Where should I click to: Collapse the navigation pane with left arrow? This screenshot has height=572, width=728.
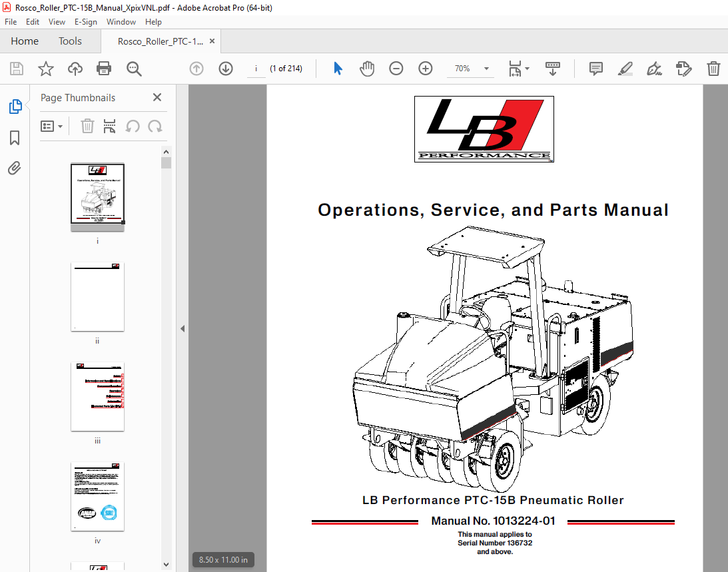pyautogui.click(x=182, y=329)
